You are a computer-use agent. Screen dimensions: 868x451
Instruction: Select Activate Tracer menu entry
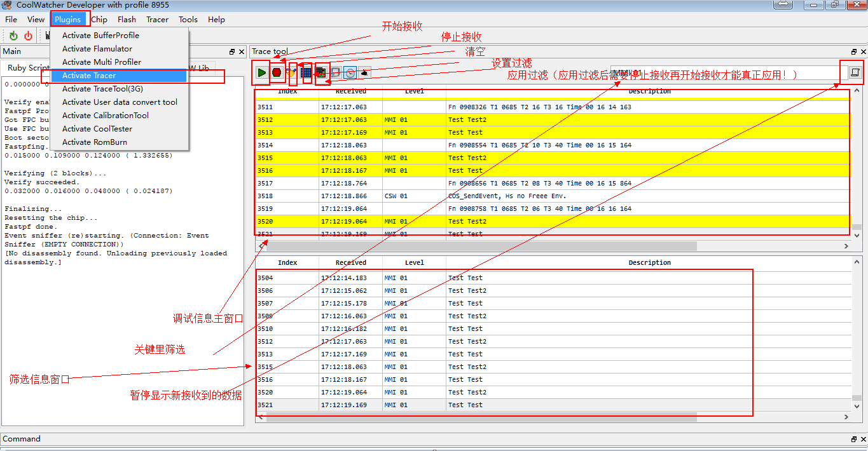point(119,76)
